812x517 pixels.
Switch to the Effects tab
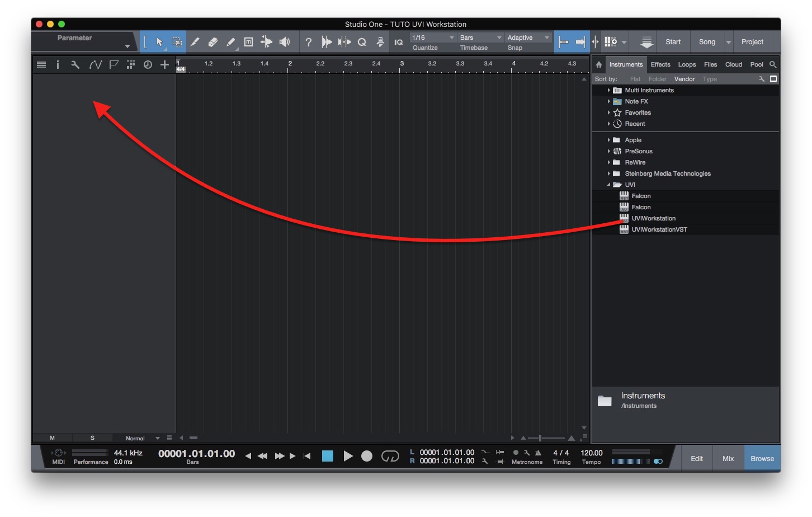click(x=660, y=64)
